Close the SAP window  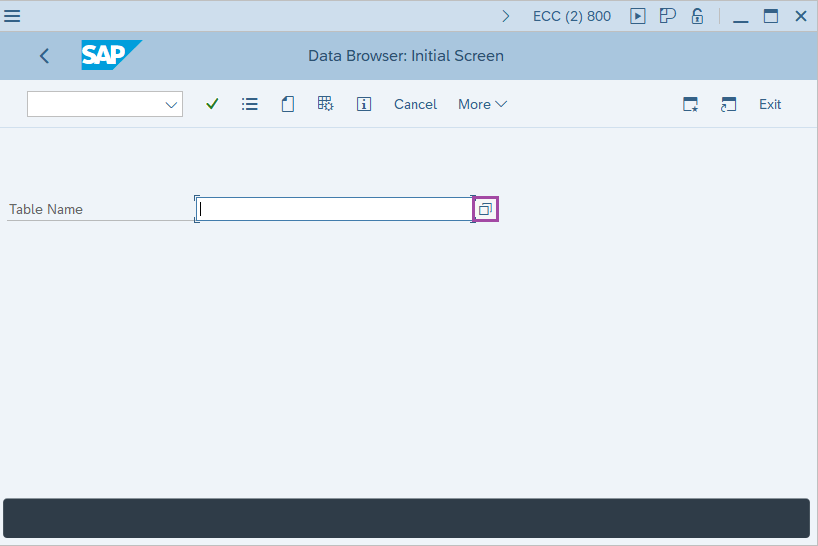801,16
